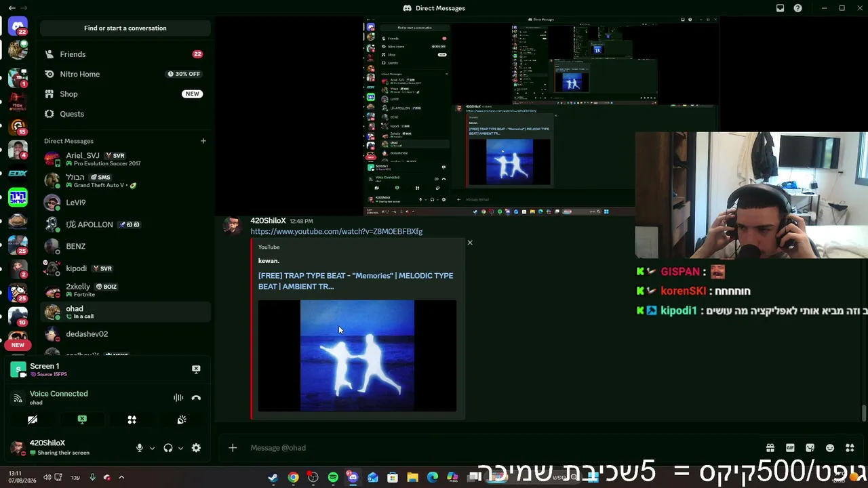
Task: Go back with the title bar arrow
Action: (x=12, y=8)
